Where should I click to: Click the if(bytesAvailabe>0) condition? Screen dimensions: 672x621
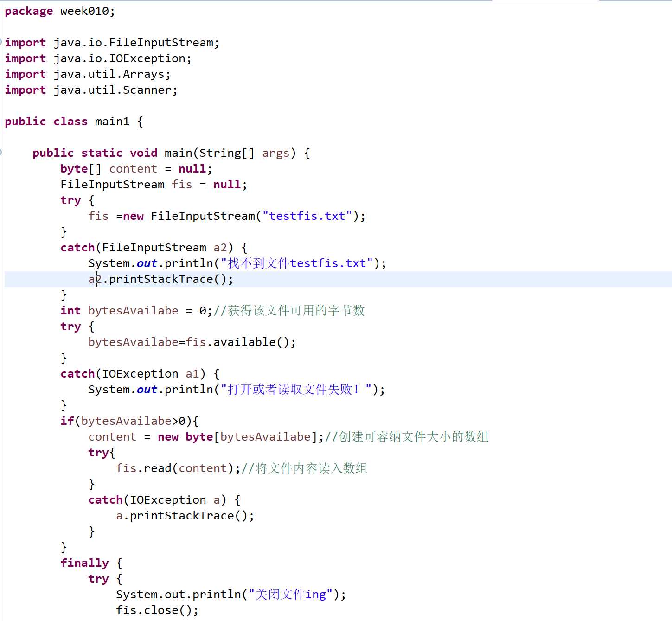(126, 421)
